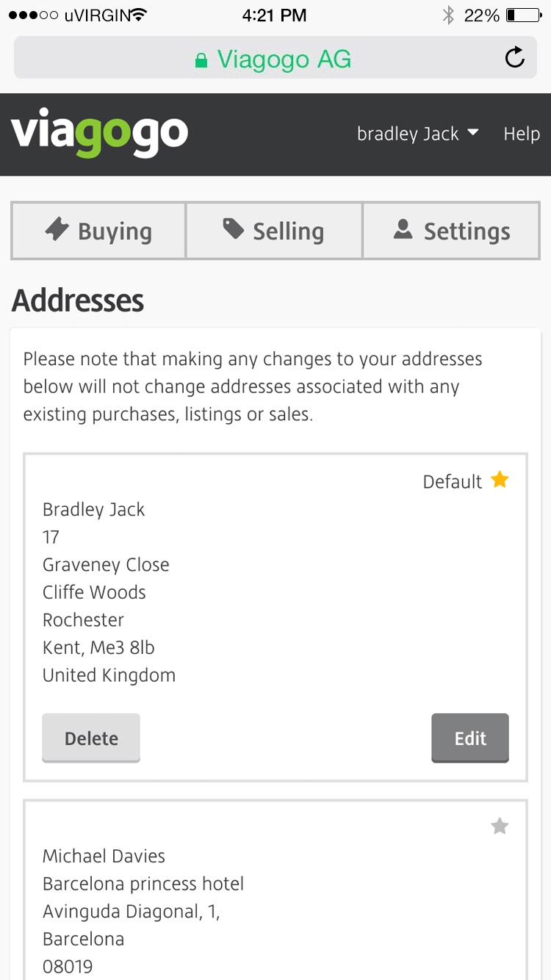Click the person icon beside Settings
The width and height of the screenshot is (551, 980).
pyautogui.click(x=403, y=229)
